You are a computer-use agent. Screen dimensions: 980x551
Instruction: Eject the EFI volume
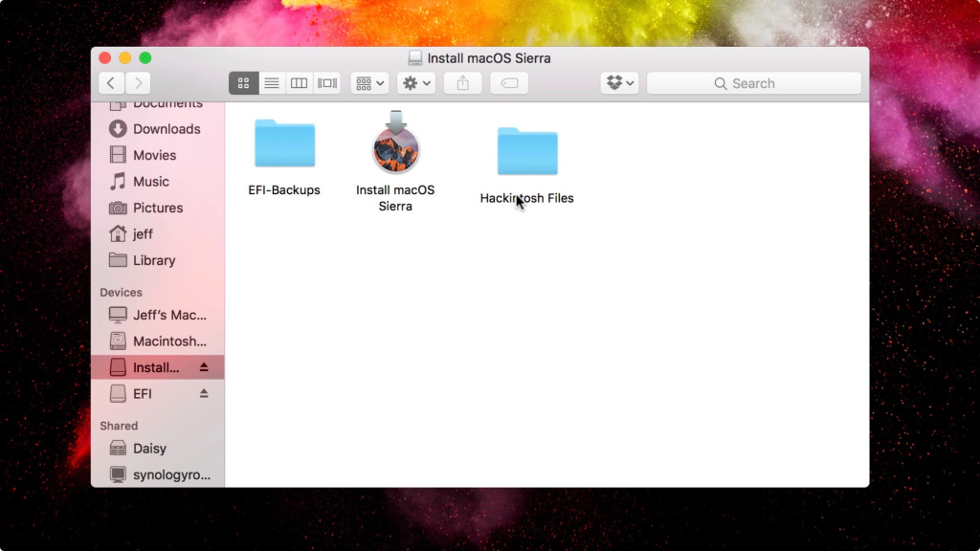(204, 393)
